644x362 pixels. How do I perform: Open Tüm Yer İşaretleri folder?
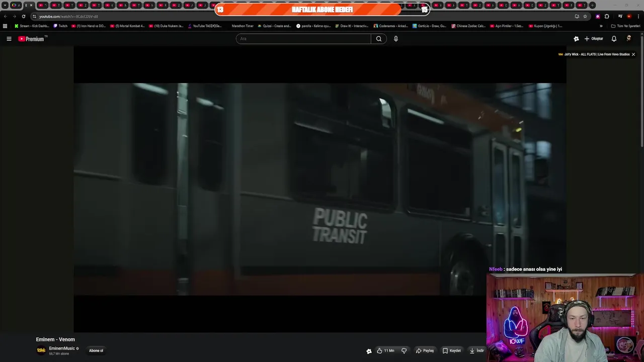pyautogui.click(x=625, y=26)
